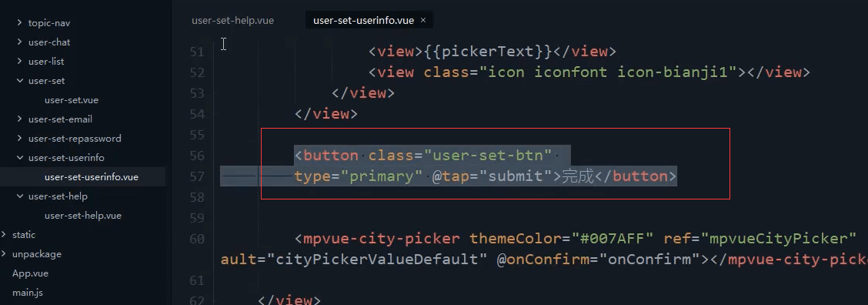Select the user-set-repassword folder label
Viewport: 868px width, 305px height.
(x=75, y=139)
